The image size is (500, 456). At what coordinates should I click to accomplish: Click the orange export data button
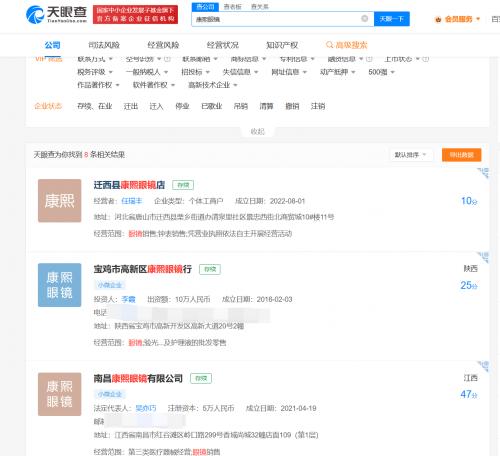[462, 155]
